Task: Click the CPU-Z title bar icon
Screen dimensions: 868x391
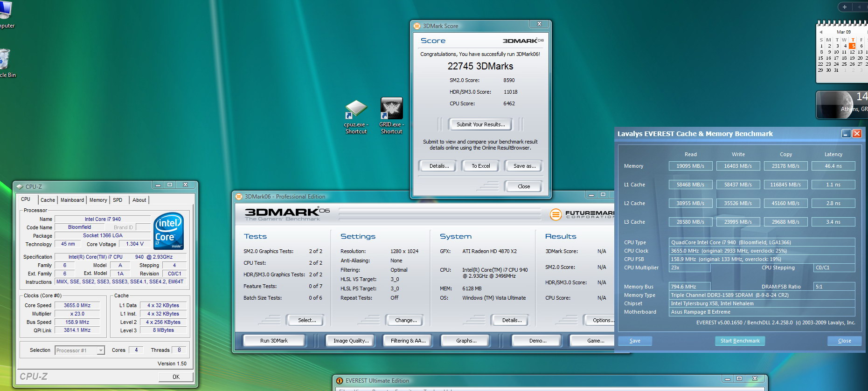Action: pyautogui.click(x=20, y=186)
